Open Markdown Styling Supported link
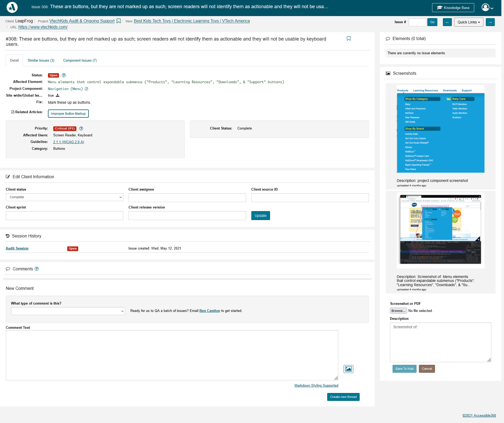 coord(316,386)
